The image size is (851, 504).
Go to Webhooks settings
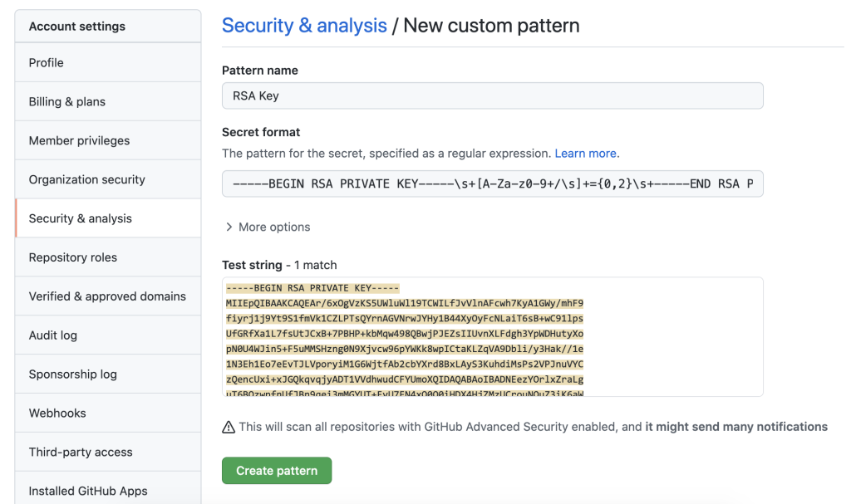[57, 413]
